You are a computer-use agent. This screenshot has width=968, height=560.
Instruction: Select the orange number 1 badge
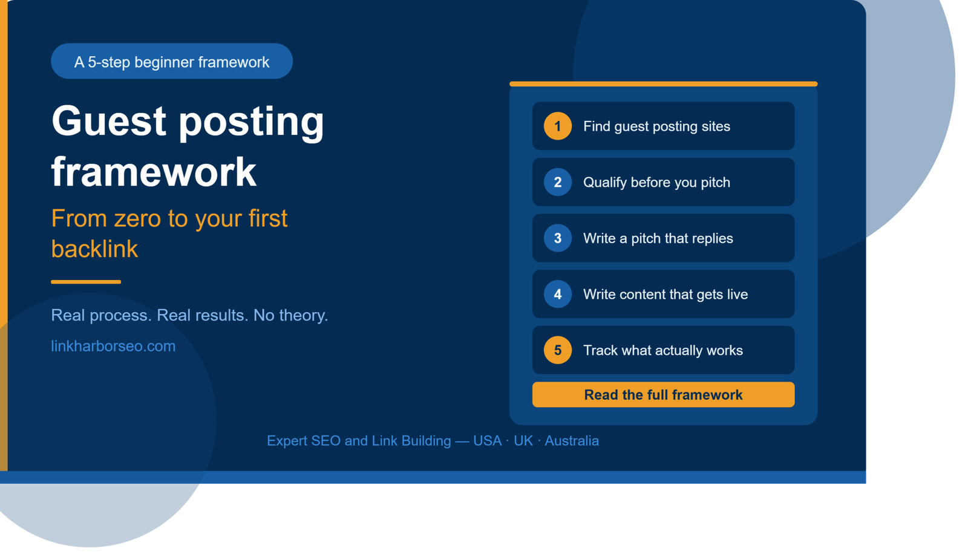tap(557, 126)
